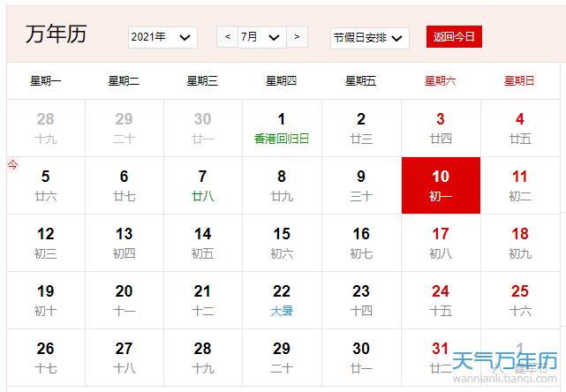This screenshot has height=392, width=566.
Task: Select July 1 香港回归日 date cell
Action: pos(282,128)
